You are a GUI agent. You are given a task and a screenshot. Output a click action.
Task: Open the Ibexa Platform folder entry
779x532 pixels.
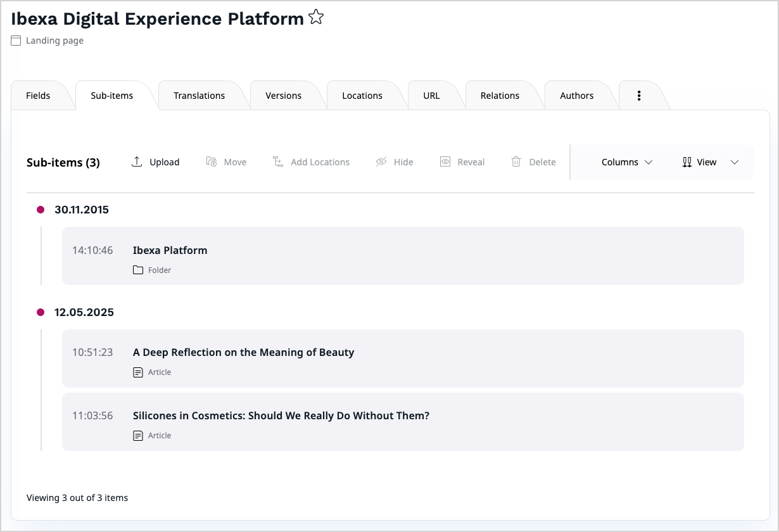[170, 250]
